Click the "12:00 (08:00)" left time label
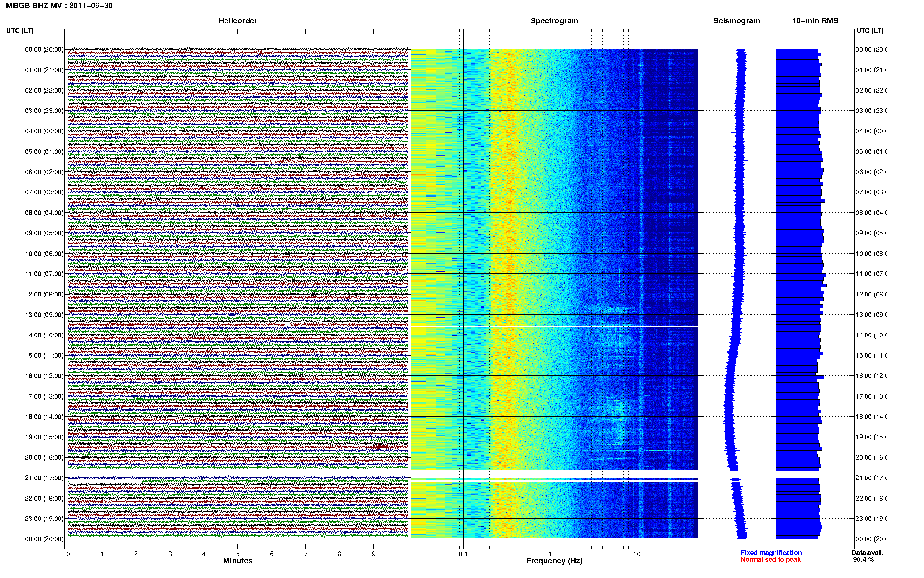924x578 pixels. 44,294
